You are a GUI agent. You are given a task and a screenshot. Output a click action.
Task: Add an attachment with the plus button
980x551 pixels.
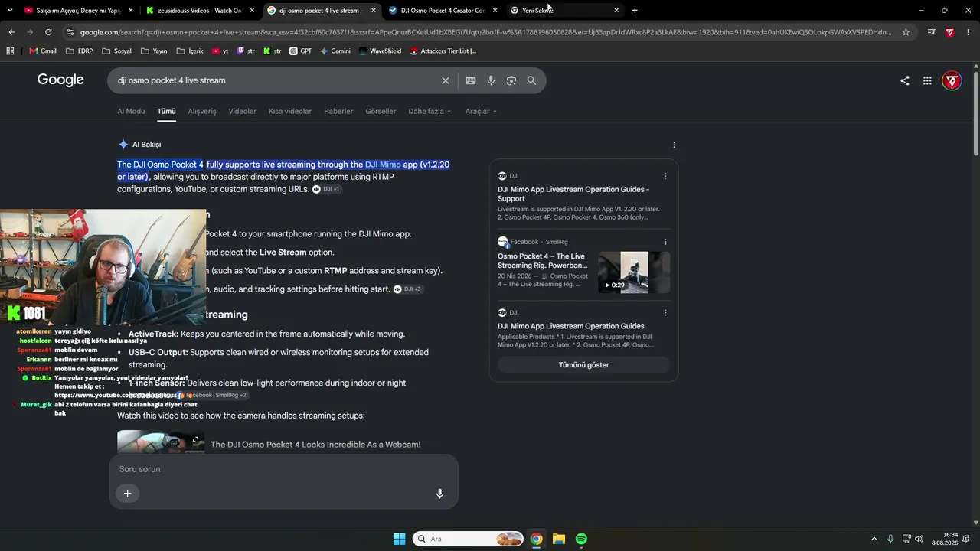128,494
